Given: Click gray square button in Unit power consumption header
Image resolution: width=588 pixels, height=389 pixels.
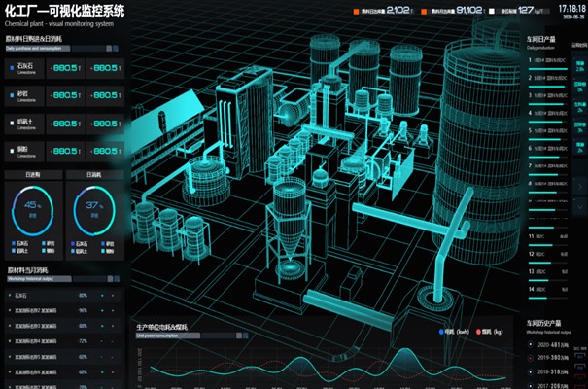Looking at the screenshot, I should click(x=239, y=336).
